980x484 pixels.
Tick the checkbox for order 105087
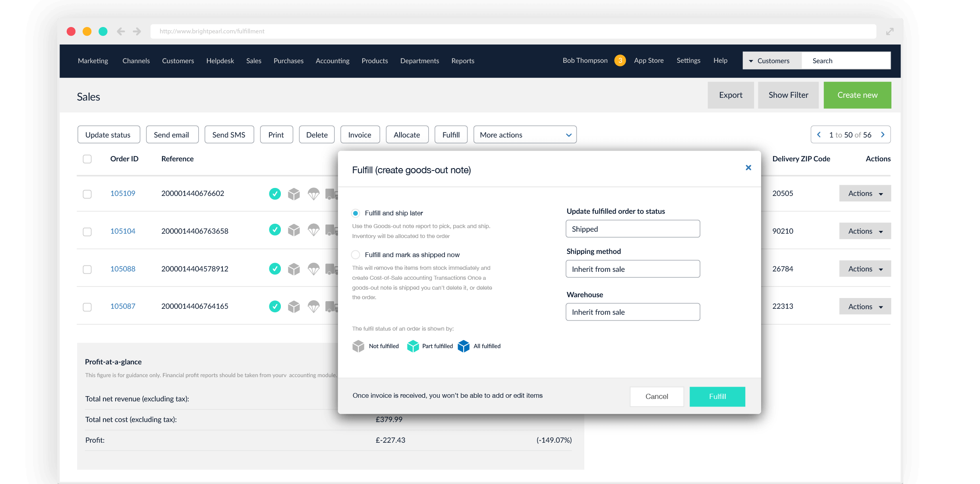87,307
